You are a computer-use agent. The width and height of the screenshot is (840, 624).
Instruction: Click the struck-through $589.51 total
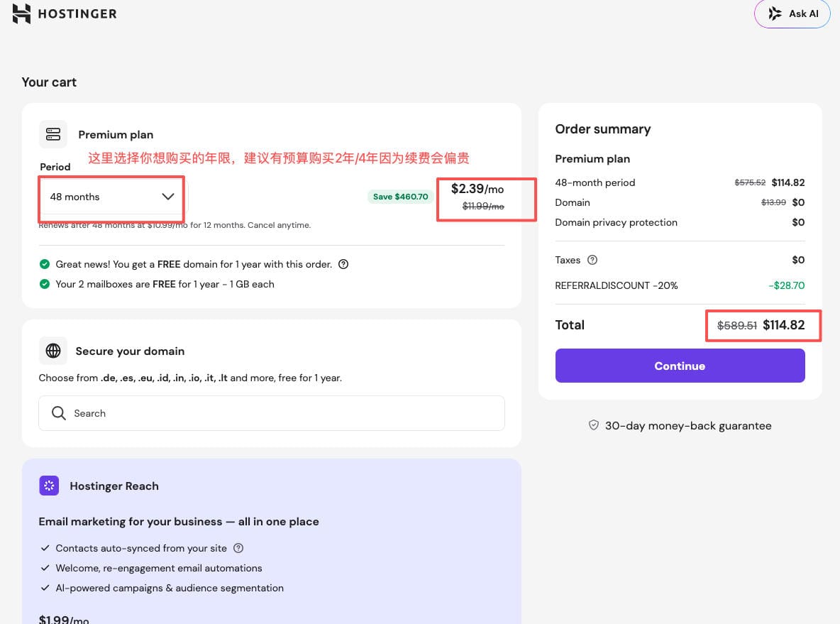pos(736,325)
